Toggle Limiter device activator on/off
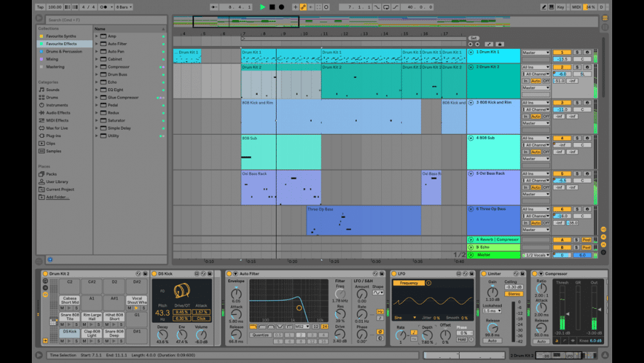Screen dimensions: 644x363 (x=483, y=274)
